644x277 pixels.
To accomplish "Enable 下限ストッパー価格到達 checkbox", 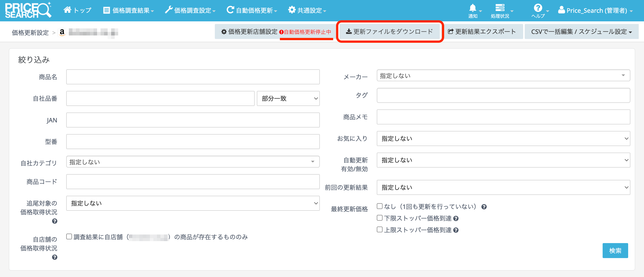I will click(x=379, y=218).
